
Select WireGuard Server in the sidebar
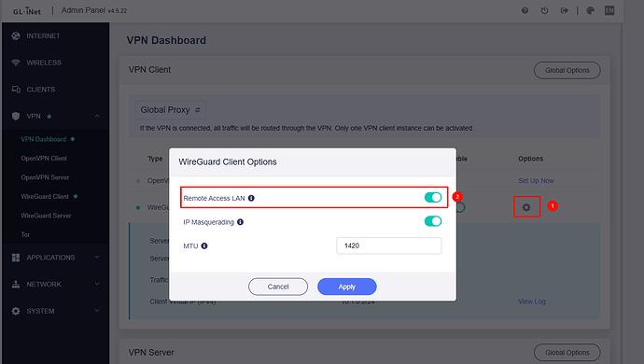[46, 216]
